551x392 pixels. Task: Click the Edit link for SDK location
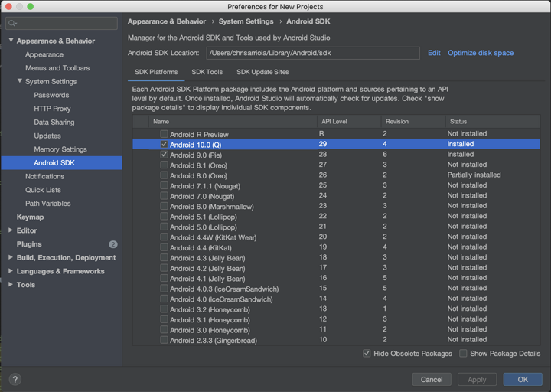point(434,53)
